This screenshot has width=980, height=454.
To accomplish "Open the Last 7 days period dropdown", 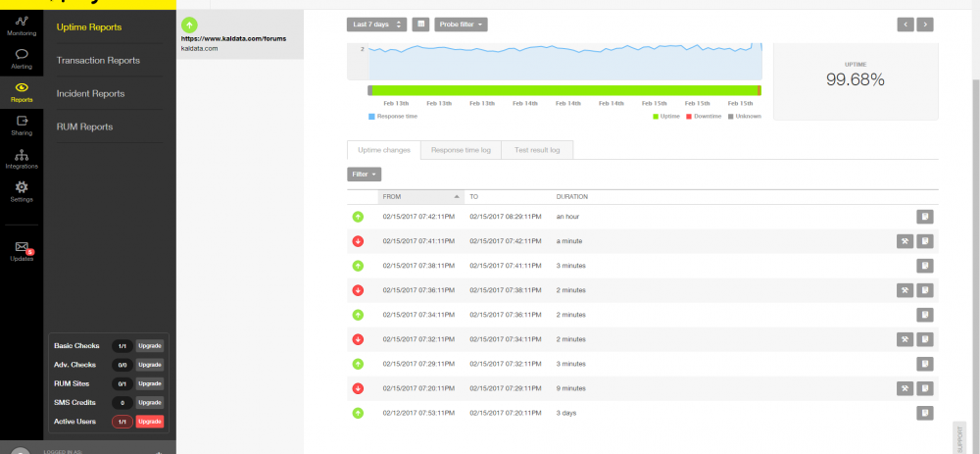I will (x=377, y=25).
